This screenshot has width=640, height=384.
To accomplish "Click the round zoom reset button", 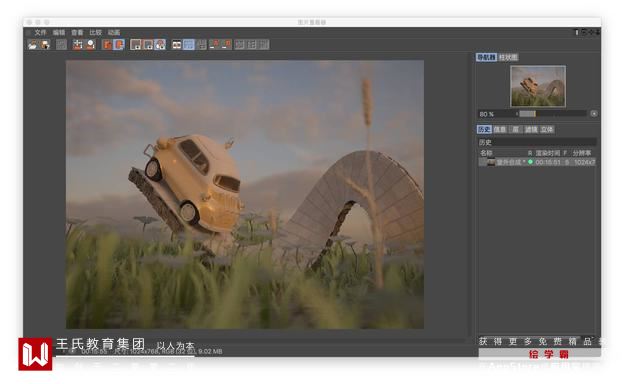I will 594,114.
